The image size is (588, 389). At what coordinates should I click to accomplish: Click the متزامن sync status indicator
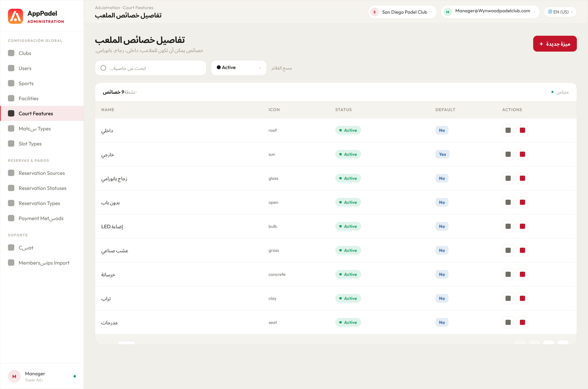coord(560,92)
